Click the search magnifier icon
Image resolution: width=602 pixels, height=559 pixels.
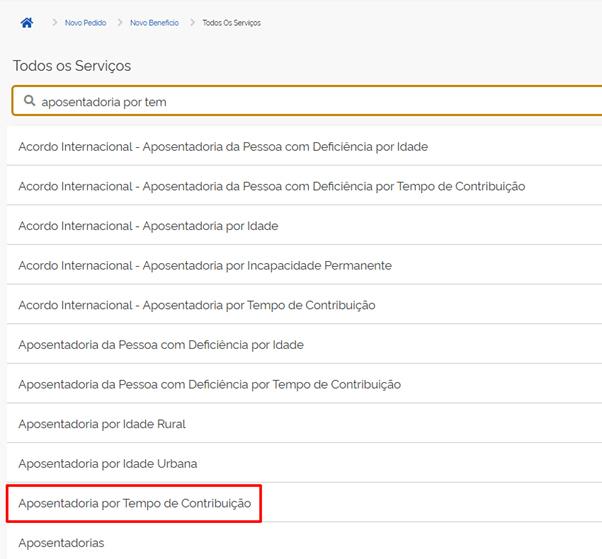pyautogui.click(x=29, y=101)
